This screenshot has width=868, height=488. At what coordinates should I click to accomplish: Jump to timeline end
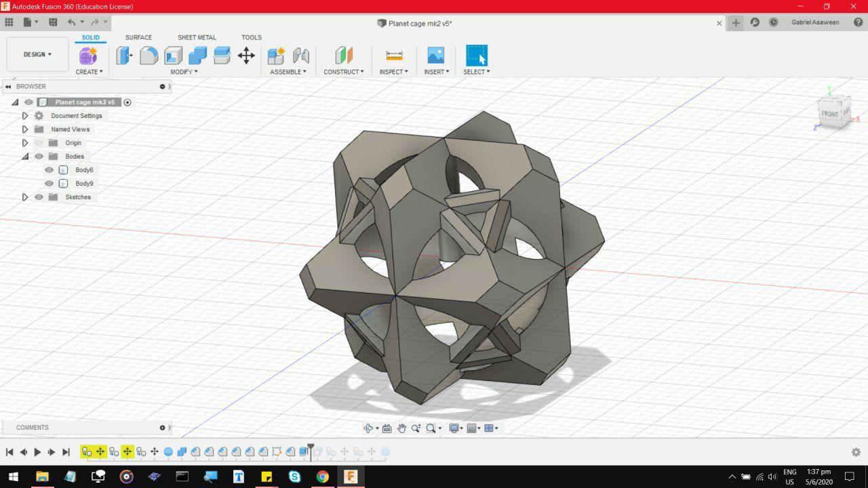(x=66, y=452)
